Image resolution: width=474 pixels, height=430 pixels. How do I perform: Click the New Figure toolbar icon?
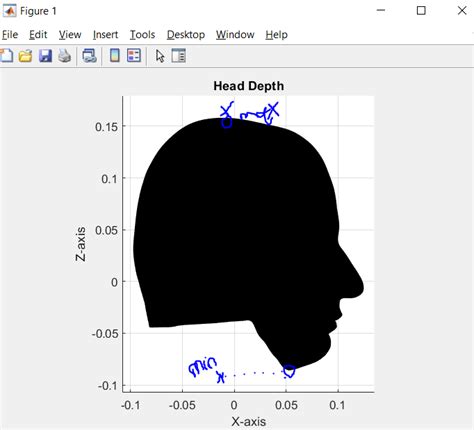(6, 56)
